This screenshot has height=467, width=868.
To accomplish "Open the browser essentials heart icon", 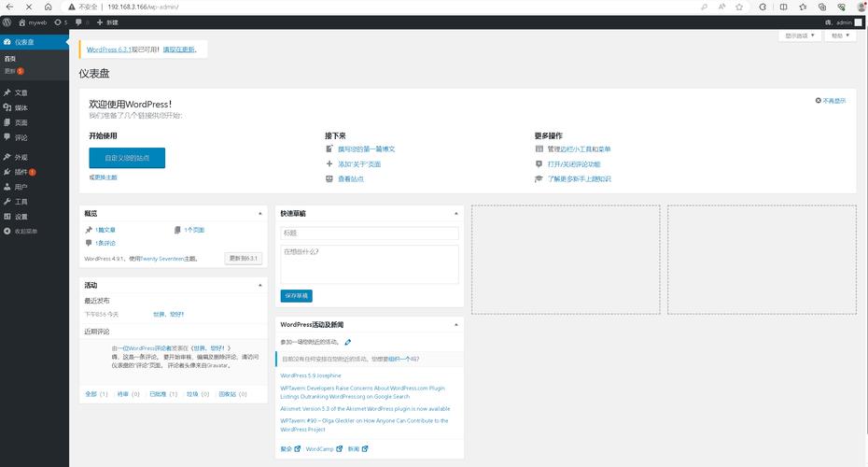I will pyautogui.click(x=842, y=7).
